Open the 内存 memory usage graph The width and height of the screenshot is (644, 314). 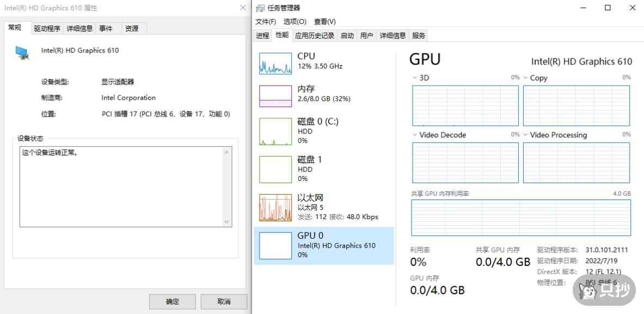pos(275,96)
